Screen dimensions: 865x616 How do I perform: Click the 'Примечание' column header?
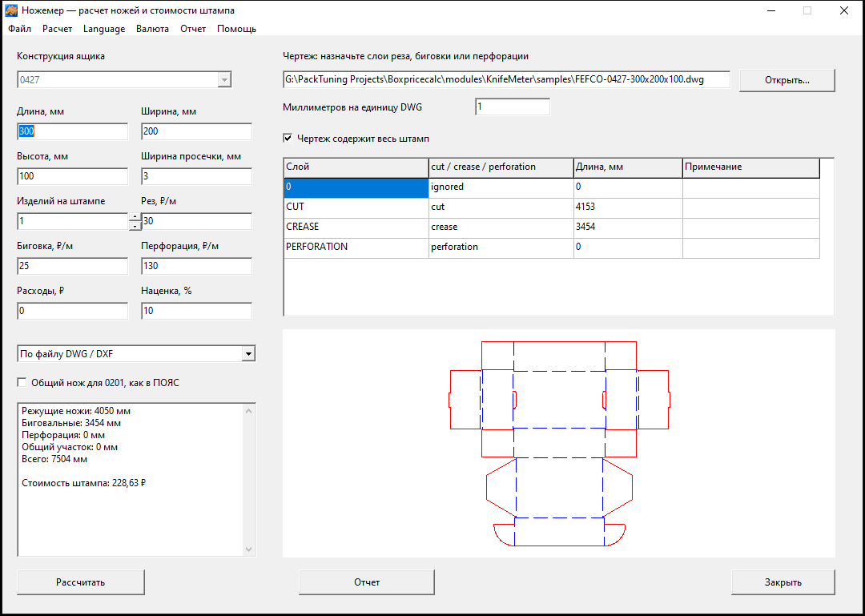click(x=750, y=167)
